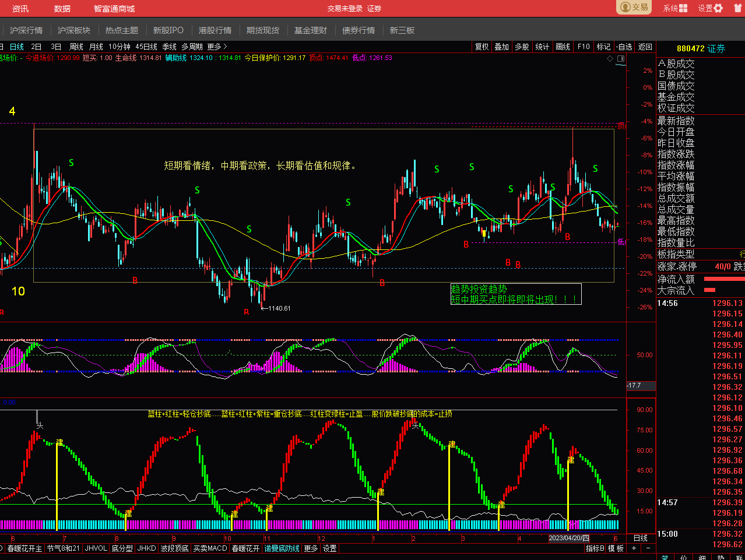Click the 2023/04/20 date marker on the timeline
This screenshot has width=745, height=560.
(569, 538)
